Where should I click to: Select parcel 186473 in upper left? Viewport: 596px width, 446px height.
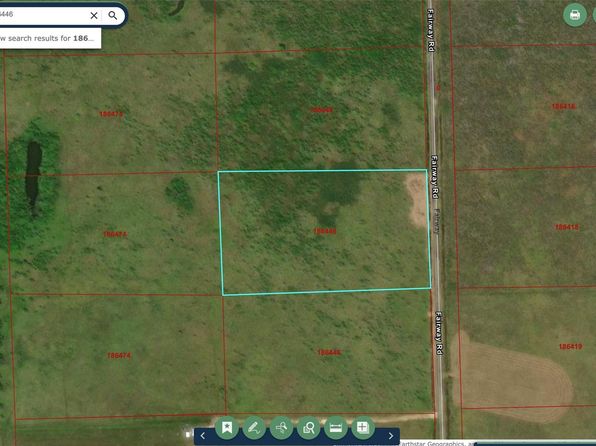(111, 114)
